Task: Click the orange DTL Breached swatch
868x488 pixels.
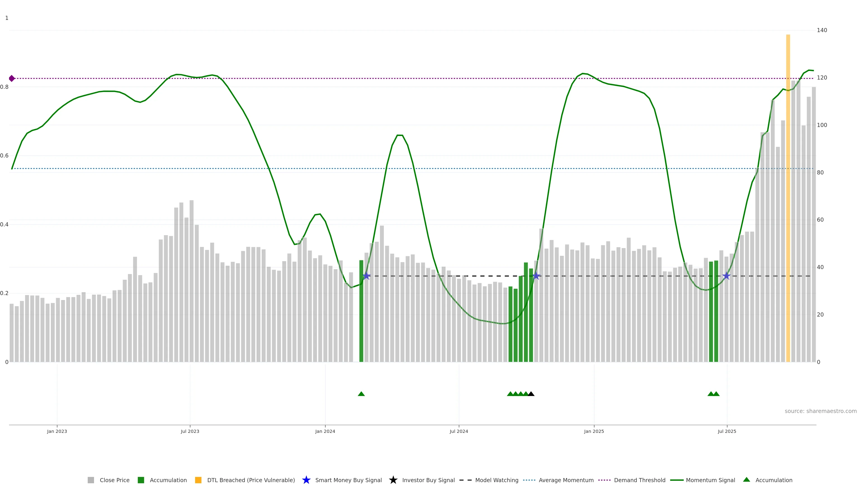Action: pyautogui.click(x=198, y=480)
